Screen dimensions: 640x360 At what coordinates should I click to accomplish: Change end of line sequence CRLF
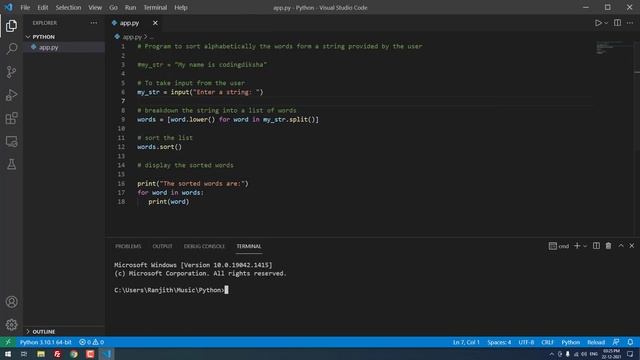click(x=547, y=342)
